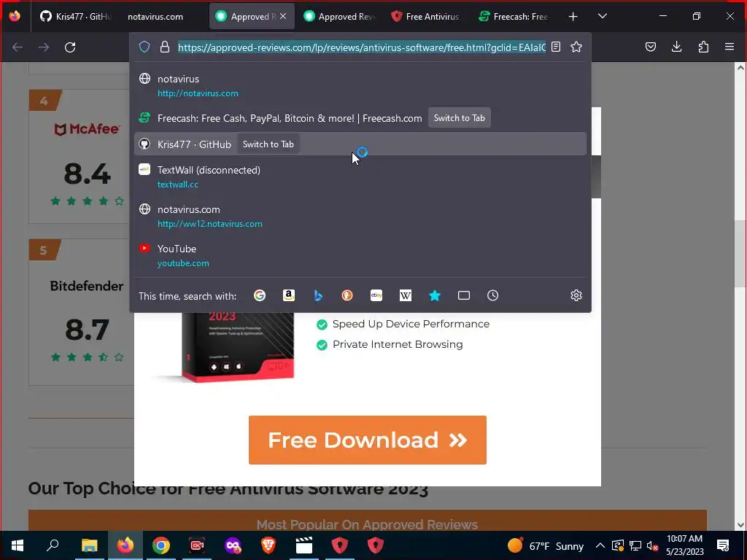Search only in open tabs
The image size is (747, 560).
(464, 296)
